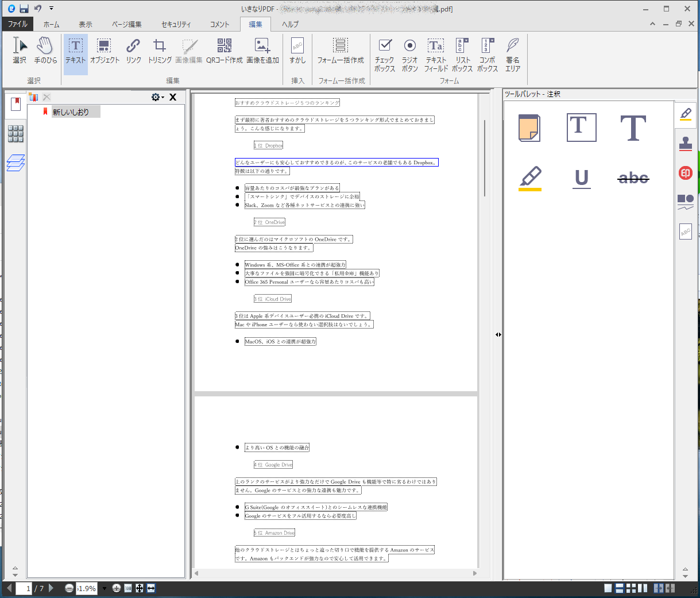Viewport: 700px width, 598px height.
Task: Pick the リンク link tool
Action: click(133, 51)
